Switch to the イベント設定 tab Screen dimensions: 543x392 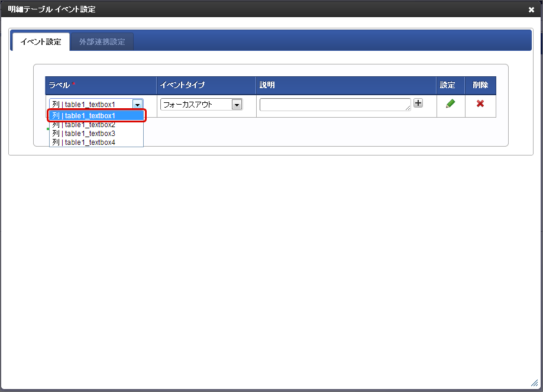click(x=40, y=42)
